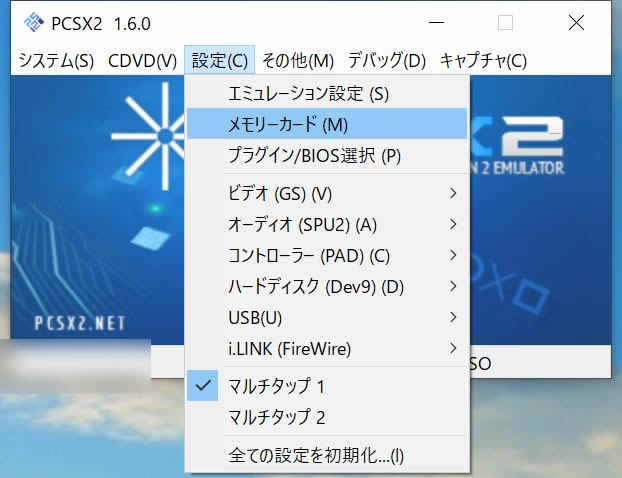Open the キャプチャ(C) menu
This screenshot has width=622, height=478.
pyautogui.click(x=483, y=61)
